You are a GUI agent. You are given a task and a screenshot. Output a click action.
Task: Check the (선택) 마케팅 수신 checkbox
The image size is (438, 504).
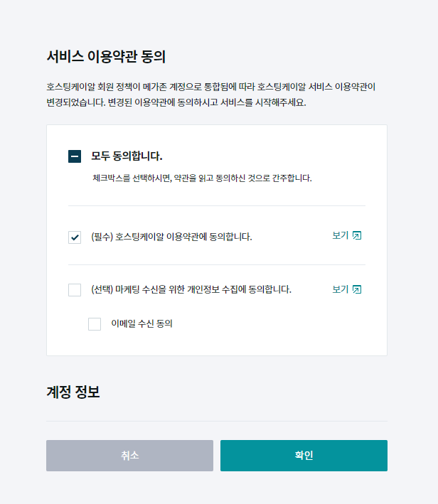click(x=75, y=290)
